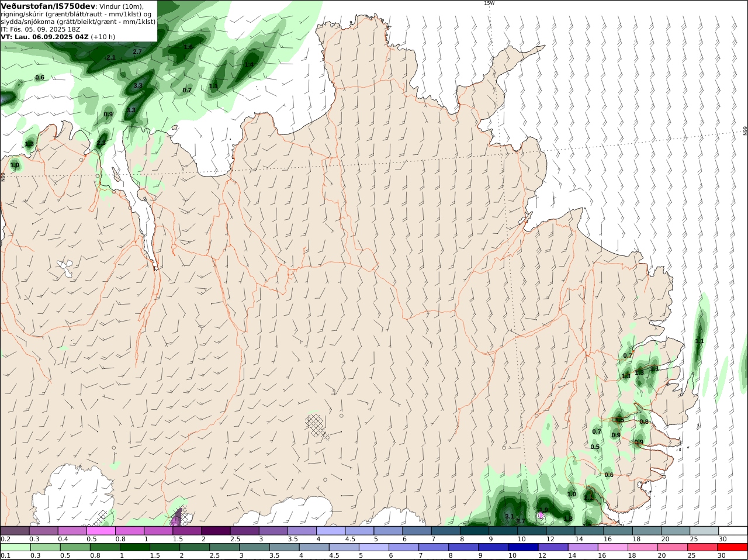This screenshot has width=748, height=560.
Task: Select upper legend swatch between 18 and 20
Action: [x=646, y=531]
